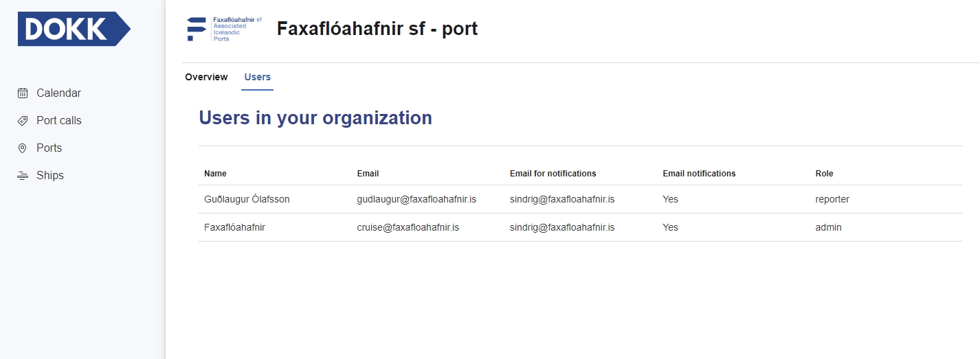
Task: Click the Faxaflóahafnir organization logo
Action: (x=225, y=30)
